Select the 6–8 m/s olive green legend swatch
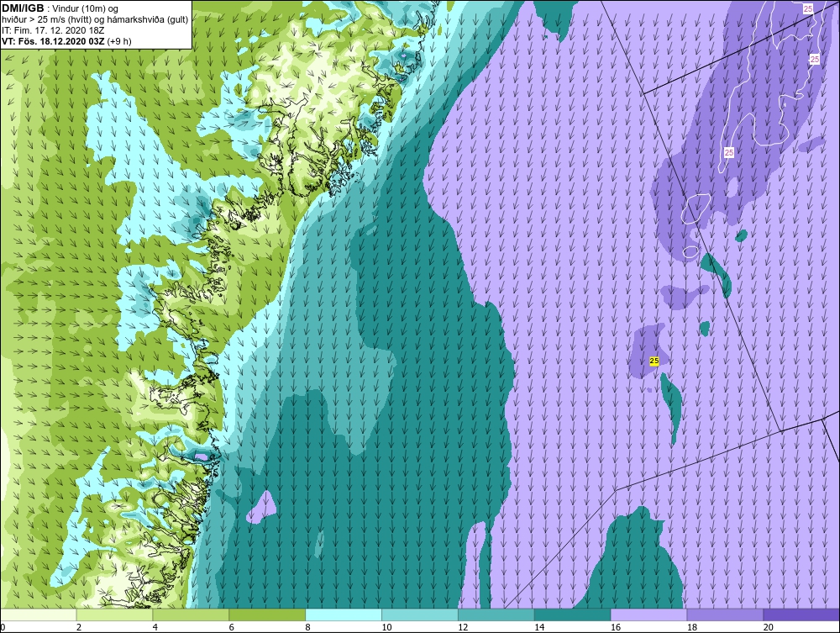Screen dimensions: 840x633 267,615
